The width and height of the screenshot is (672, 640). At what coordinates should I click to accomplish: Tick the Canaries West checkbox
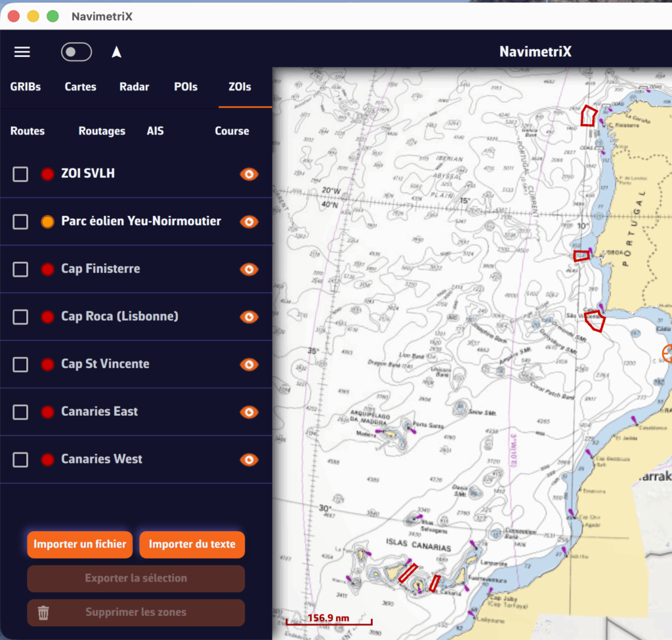coord(21,460)
